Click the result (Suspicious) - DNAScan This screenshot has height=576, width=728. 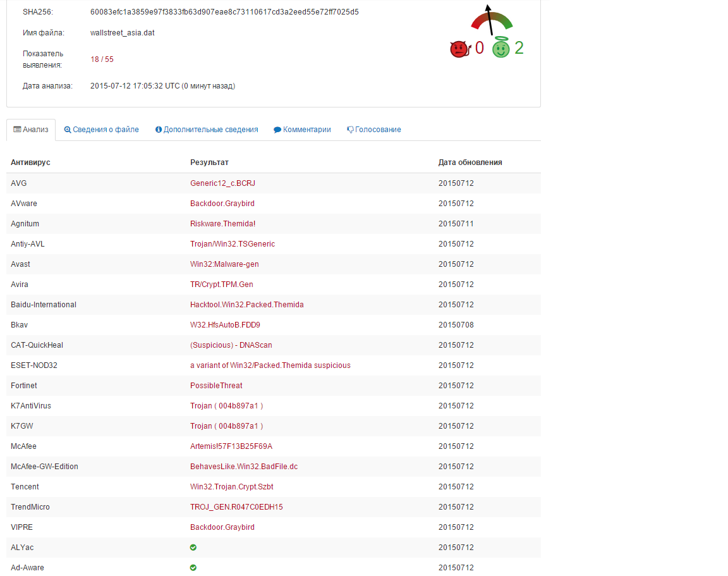click(x=231, y=345)
